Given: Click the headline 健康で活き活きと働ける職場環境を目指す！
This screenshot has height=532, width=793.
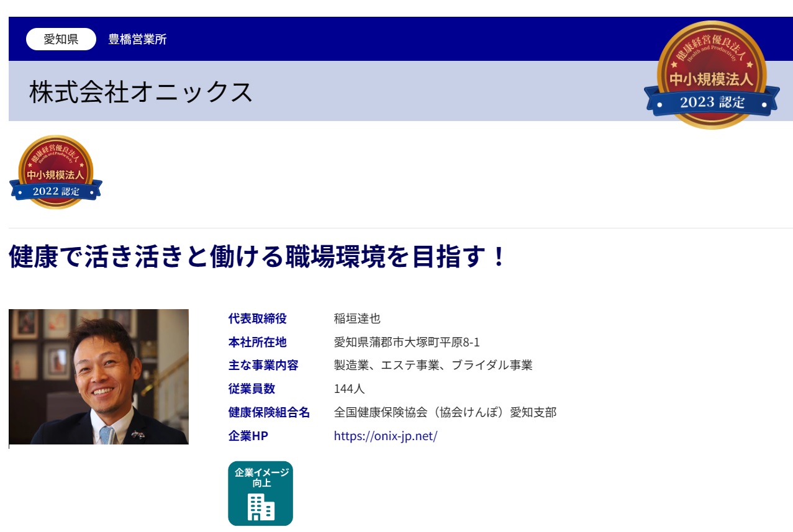Looking at the screenshot, I should [258, 257].
